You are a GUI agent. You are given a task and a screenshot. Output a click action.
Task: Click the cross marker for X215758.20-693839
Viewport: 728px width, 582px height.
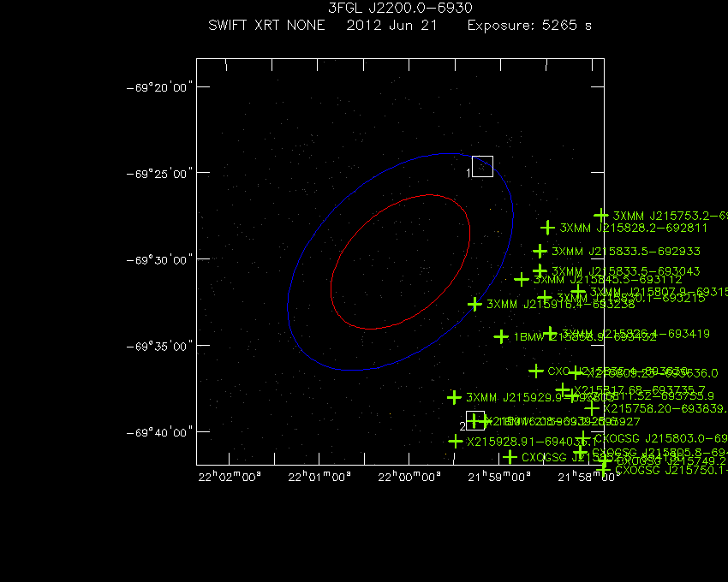coord(592,408)
